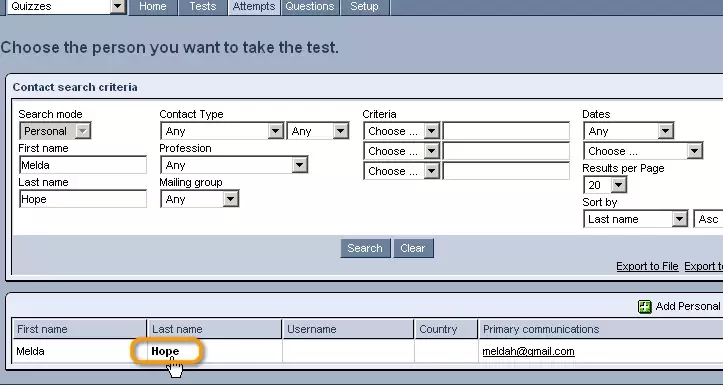Go to the Home tab
The image size is (723, 386).
point(153,6)
